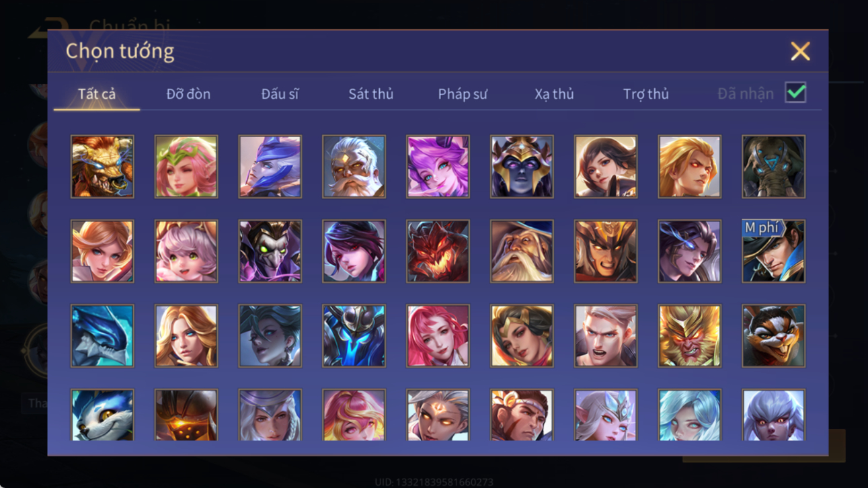868x488 pixels.
Task: Toggle the 'Đã nhận' green checkbox
Action: pos(795,93)
